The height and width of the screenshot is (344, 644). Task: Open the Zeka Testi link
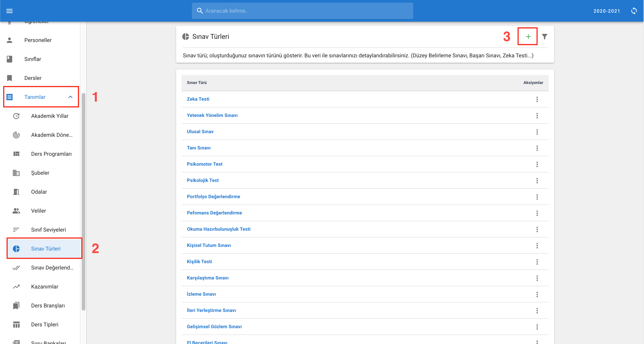point(198,99)
